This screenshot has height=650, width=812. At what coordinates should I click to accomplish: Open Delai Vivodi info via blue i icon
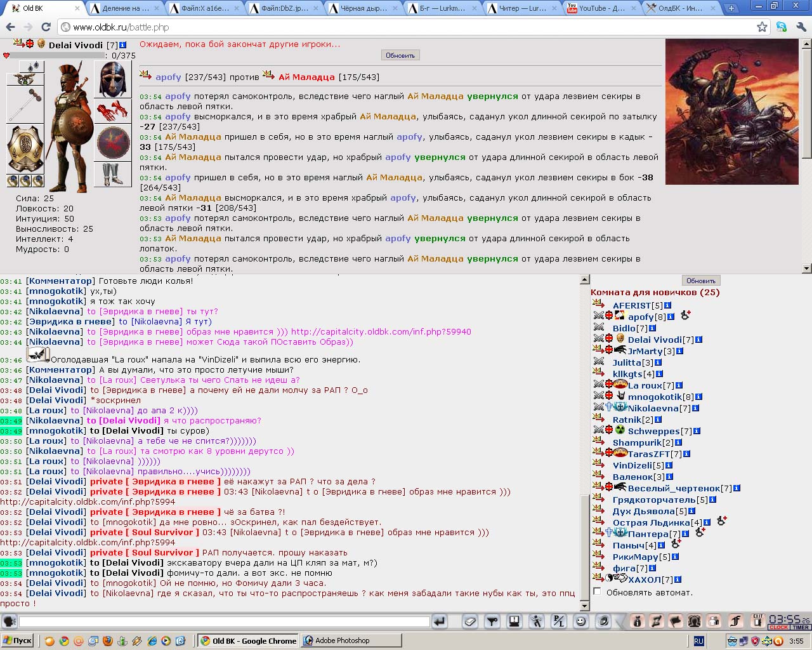(x=123, y=45)
